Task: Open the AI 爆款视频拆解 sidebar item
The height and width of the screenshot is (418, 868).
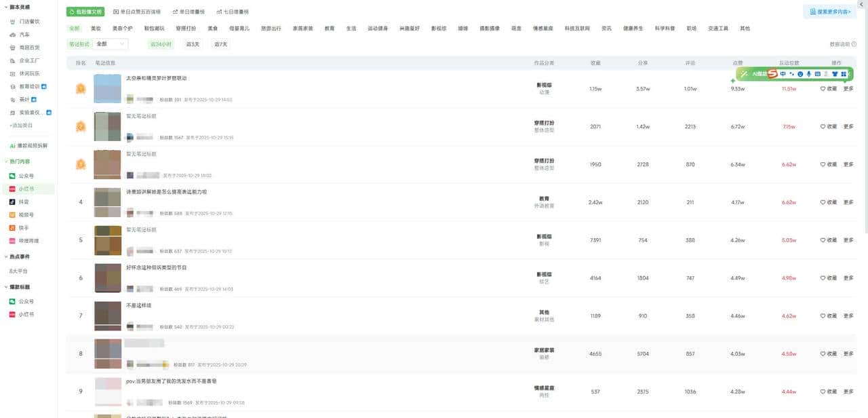Action: pyautogui.click(x=32, y=145)
